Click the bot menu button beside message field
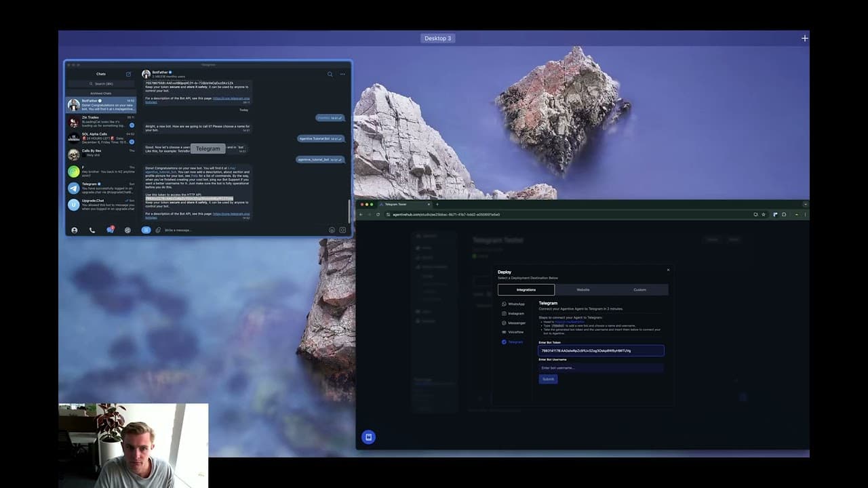The width and height of the screenshot is (868, 488). [146, 230]
